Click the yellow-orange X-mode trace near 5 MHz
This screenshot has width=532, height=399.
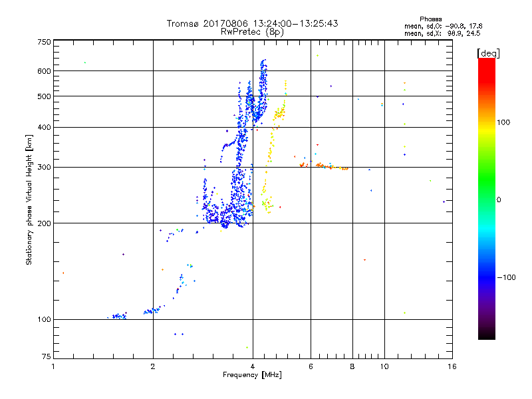275,146
